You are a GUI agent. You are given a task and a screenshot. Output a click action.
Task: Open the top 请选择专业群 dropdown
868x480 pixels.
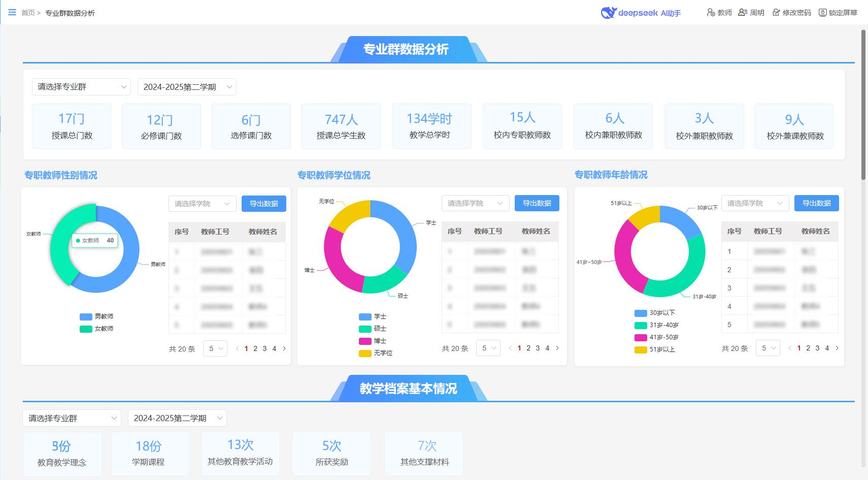point(81,87)
